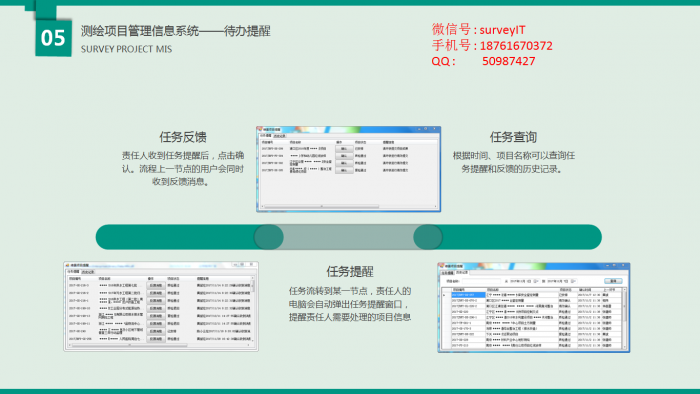Click 反馈消息 button in second row of reminder window
This screenshot has width=700, height=394.
[156, 293]
